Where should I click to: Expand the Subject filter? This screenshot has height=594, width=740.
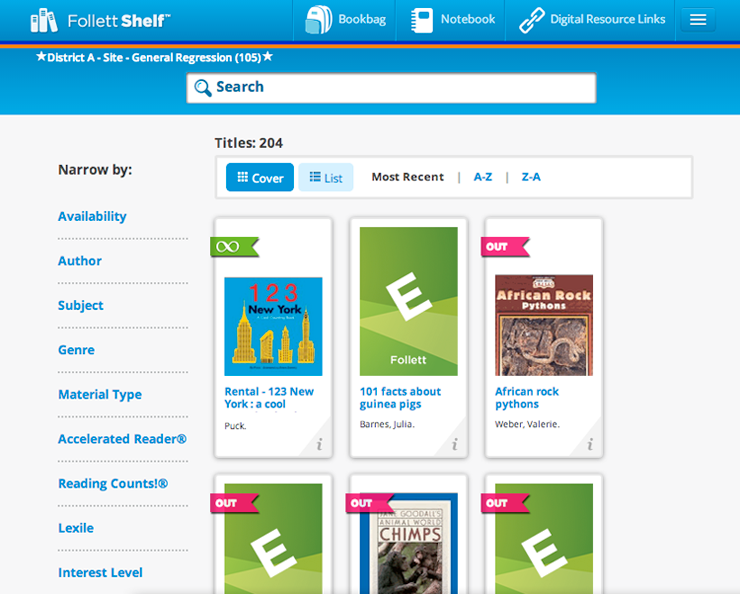coord(81,306)
